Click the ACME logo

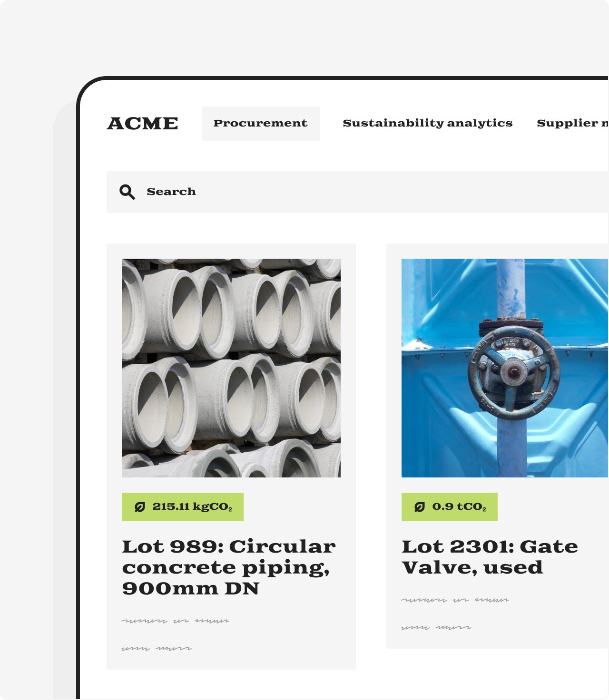click(x=142, y=124)
